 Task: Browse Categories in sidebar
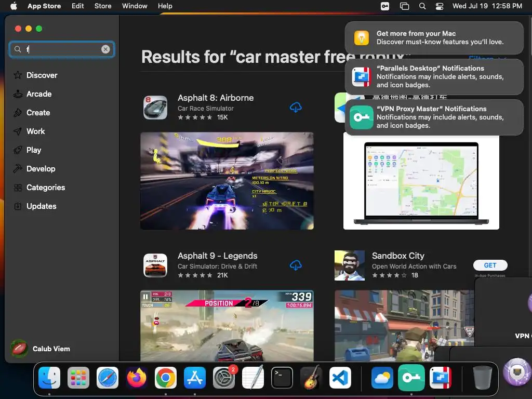click(x=39, y=187)
